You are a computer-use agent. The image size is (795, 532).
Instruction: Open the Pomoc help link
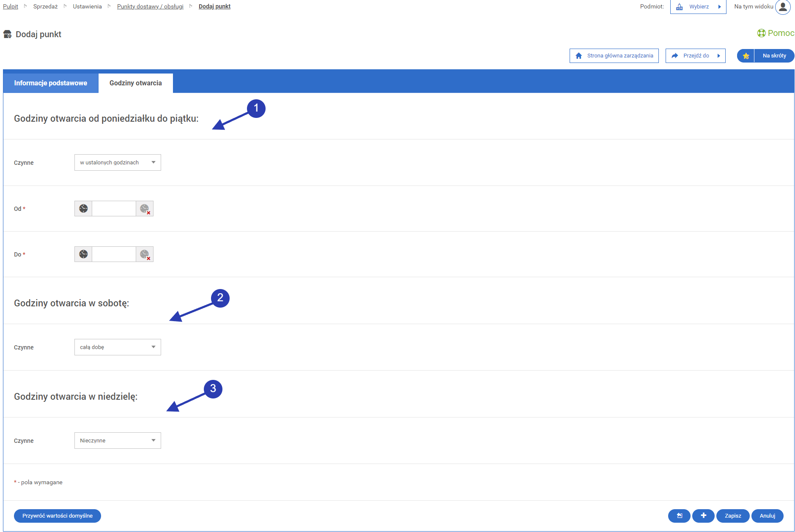[776, 33]
